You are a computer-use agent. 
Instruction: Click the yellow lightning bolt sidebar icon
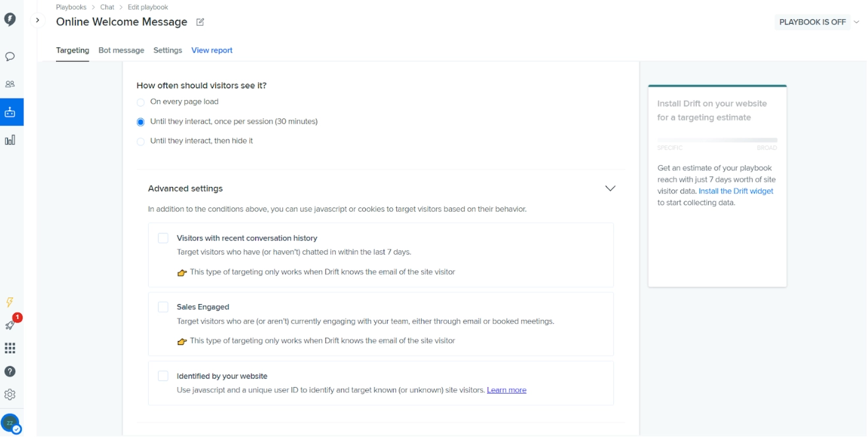pyautogui.click(x=10, y=302)
